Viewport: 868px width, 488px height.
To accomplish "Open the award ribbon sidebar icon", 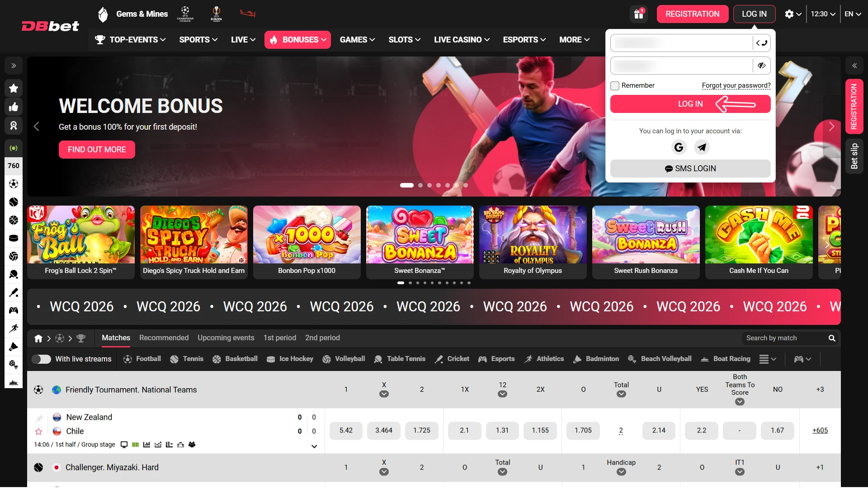I will [14, 126].
